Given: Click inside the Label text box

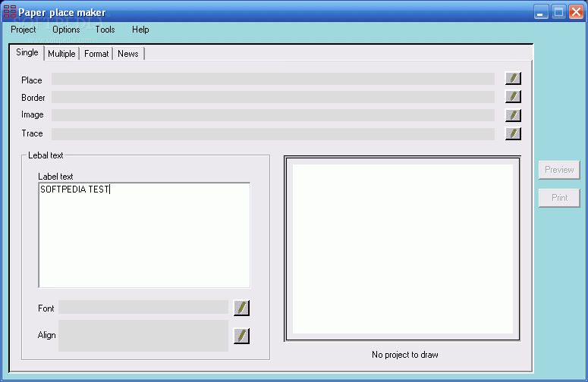Looking at the screenshot, I should 144,236.
